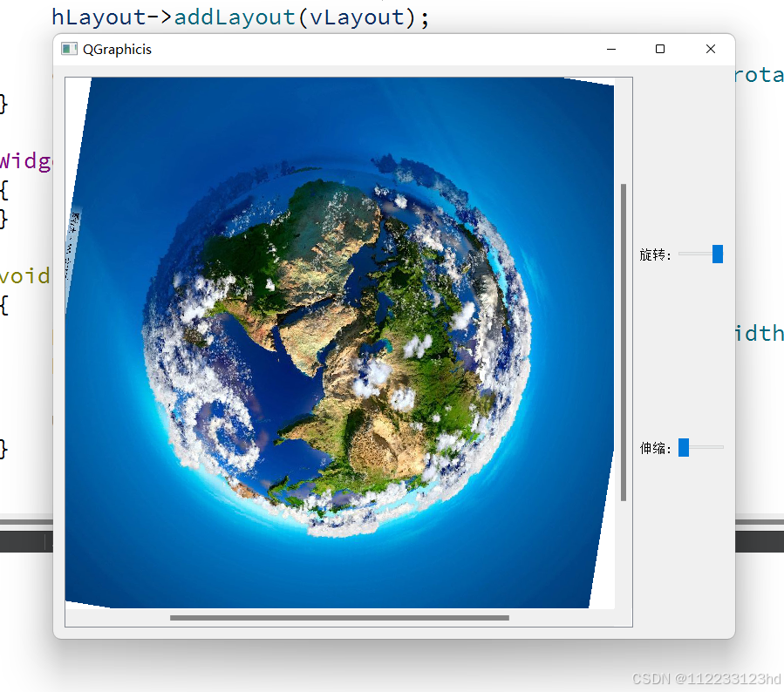Click the vertical scrollbar of the graphics view

(x=623, y=343)
